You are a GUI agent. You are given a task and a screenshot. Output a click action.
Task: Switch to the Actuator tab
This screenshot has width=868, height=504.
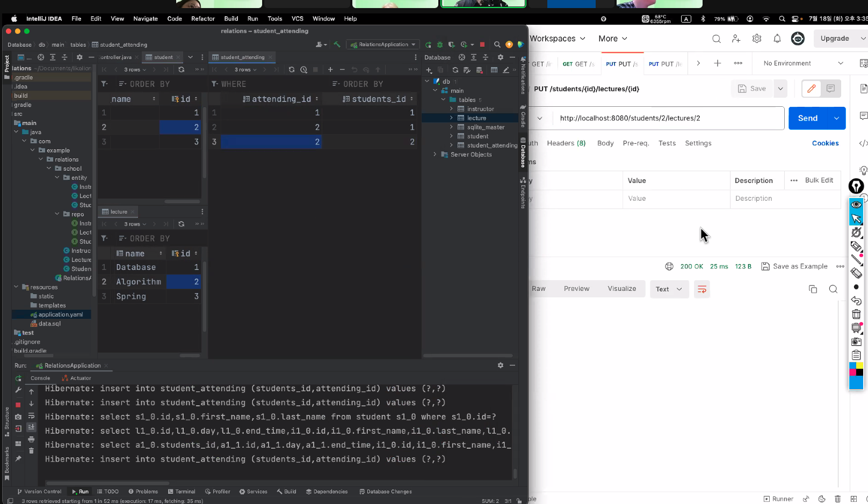[76, 378]
